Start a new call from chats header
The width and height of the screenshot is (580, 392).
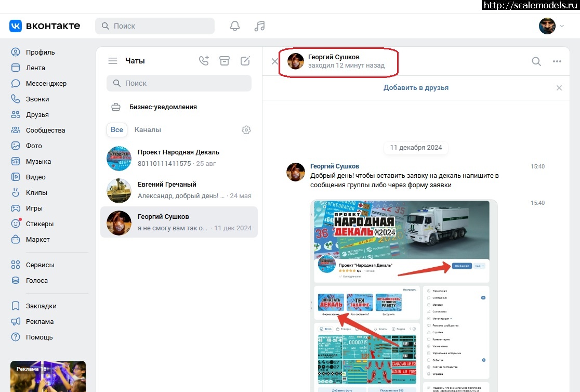pos(204,61)
